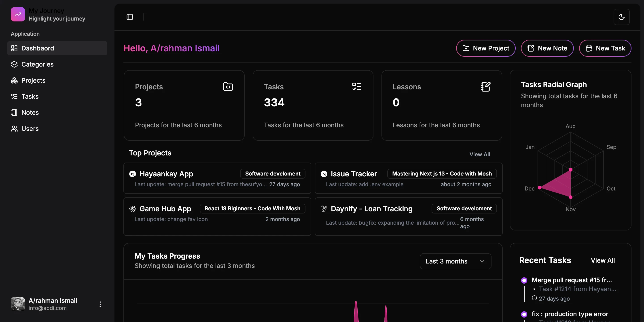Click the New Task button
644x322 pixels.
click(x=605, y=48)
